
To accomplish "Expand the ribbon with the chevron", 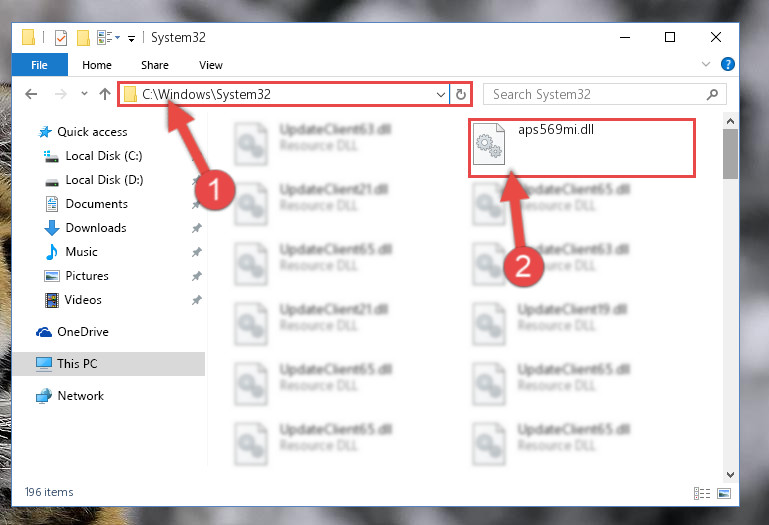I will (706, 64).
